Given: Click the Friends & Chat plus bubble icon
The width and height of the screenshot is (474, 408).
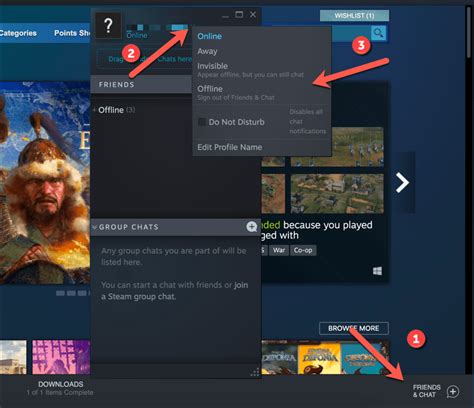Looking at the screenshot, I should click(x=453, y=391).
